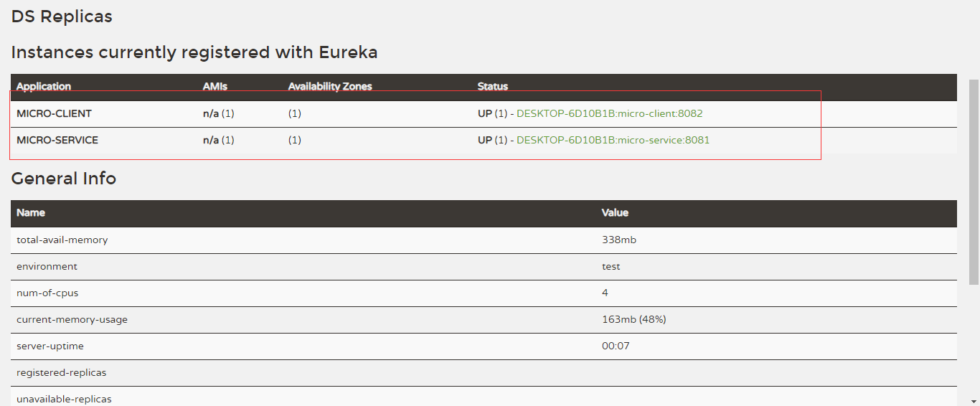The width and height of the screenshot is (980, 406).
Task: Click the num-of-cpus row
Action: (484, 293)
